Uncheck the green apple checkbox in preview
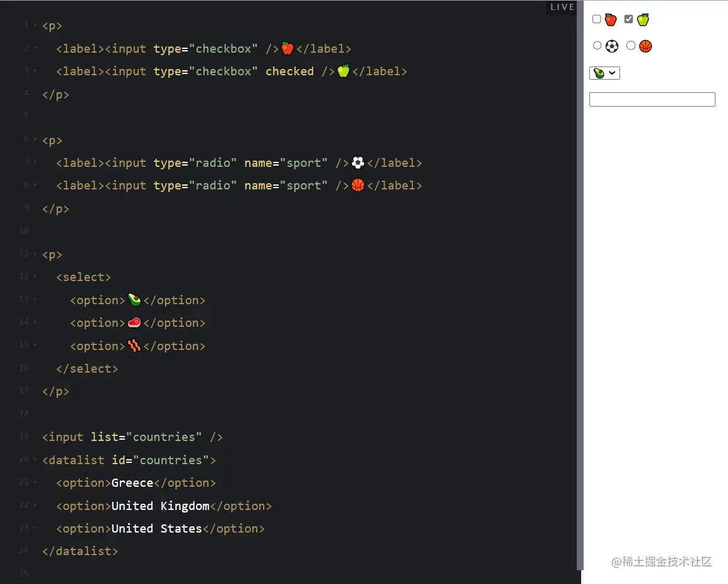This screenshot has width=728, height=584. click(629, 19)
